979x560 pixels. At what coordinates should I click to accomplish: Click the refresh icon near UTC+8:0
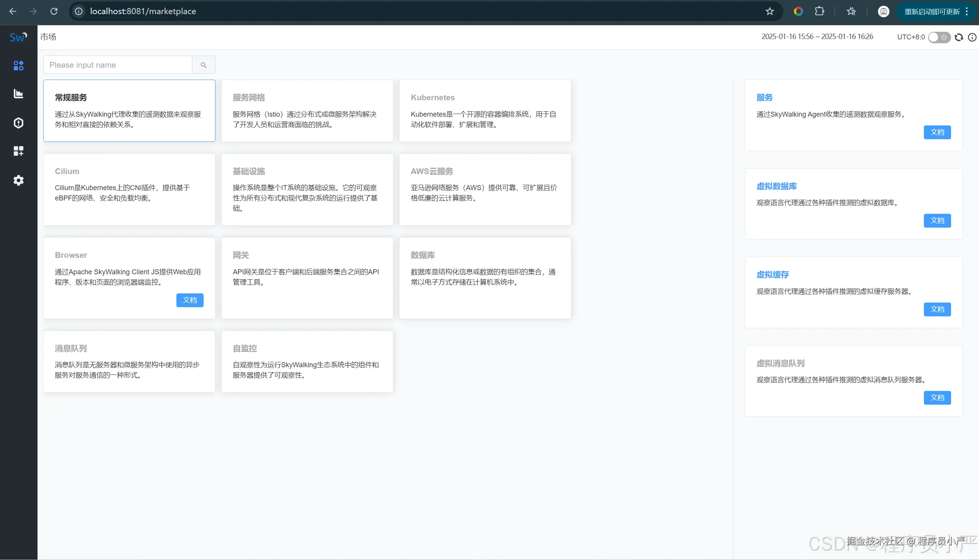click(x=959, y=37)
